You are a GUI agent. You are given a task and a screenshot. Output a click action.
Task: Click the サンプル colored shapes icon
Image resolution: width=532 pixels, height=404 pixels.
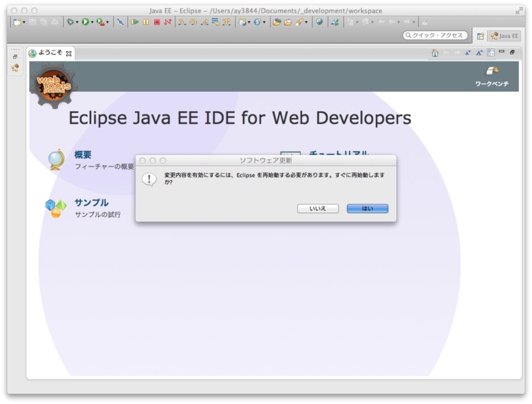click(x=56, y=208)
